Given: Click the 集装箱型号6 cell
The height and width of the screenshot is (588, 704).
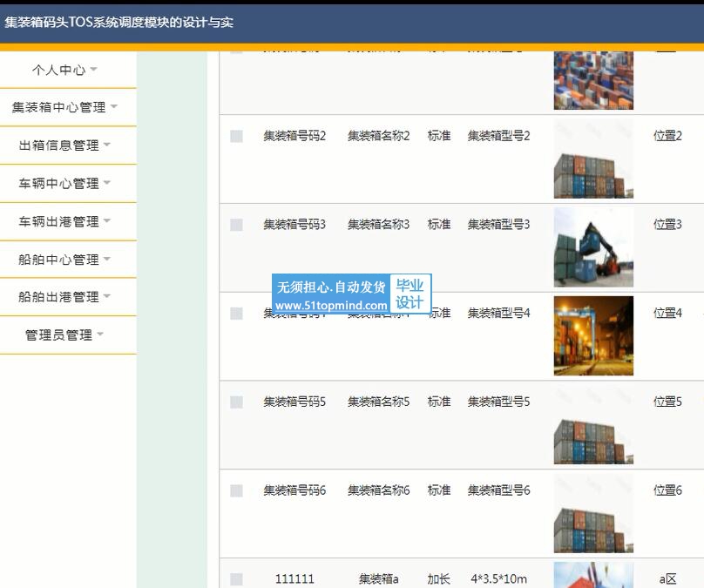Looking at the screenshot, I should (x=499, y=490).
